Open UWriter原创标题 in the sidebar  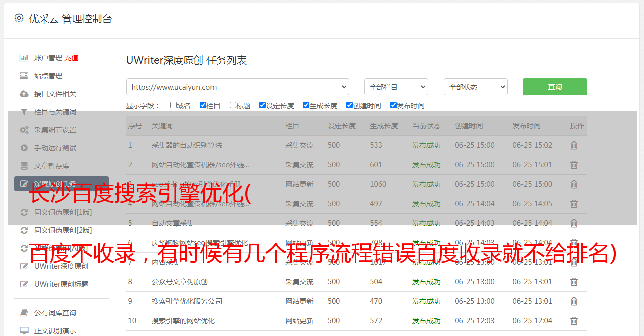pyautogui.click(x=61, y=284)
